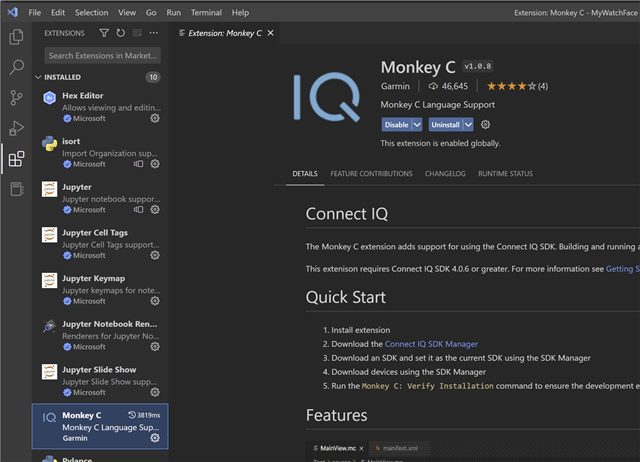
Task: Click MainView.mc tab in preview image
Action: click(x=338, y=448)
